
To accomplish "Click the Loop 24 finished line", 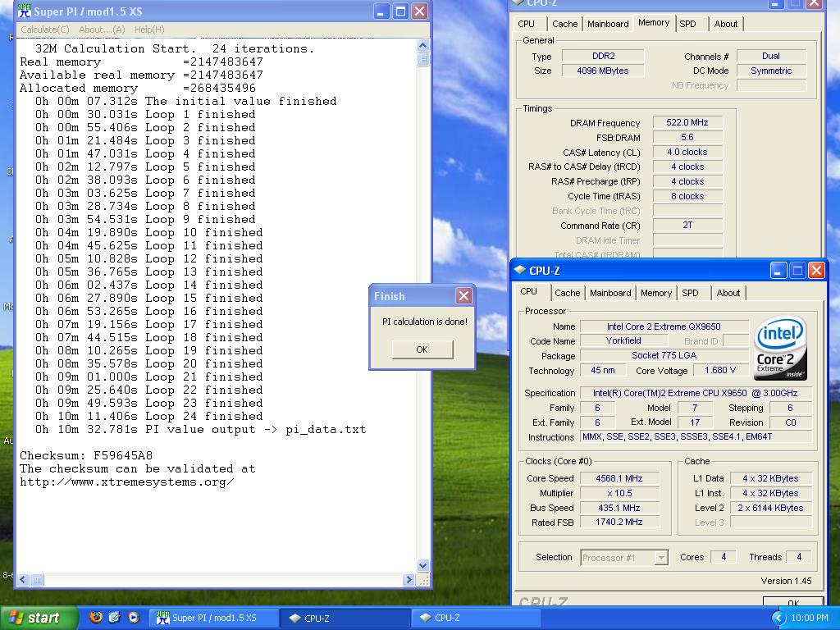I will tap(149, 416).
